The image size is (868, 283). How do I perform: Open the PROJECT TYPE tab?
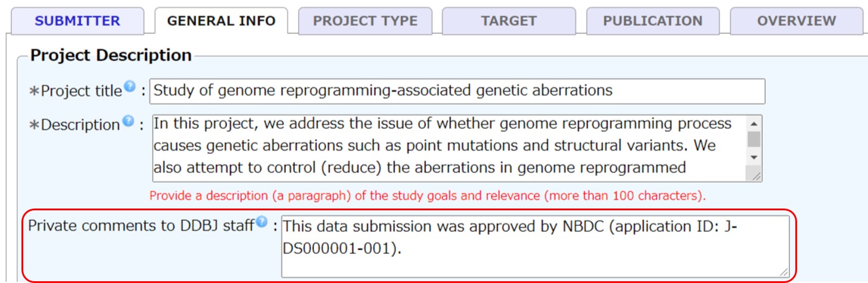365,21
